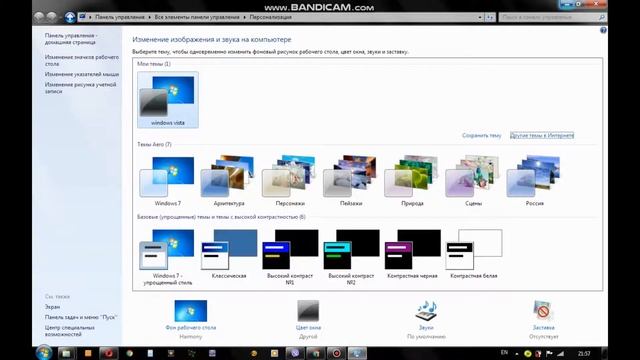
Task: Open Центр специальных возможностей link
Action: [69, 331]
